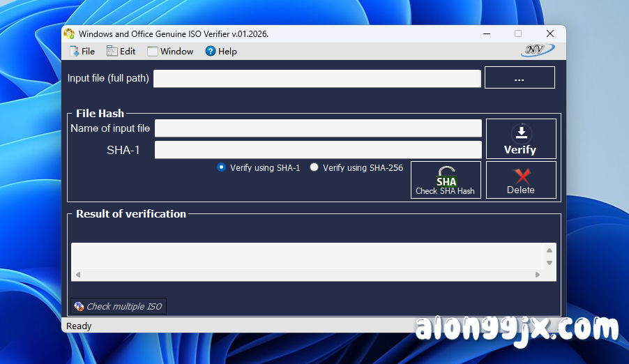Click the result box scroll down arrow
The width and height of the screenshot is (629, 364).
tap(550, 263)
